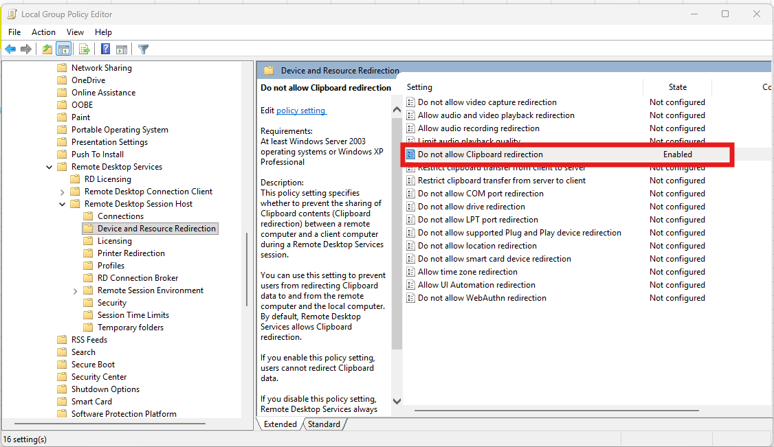Expand the Remote Session Environment node
Image resolution: width=774 pixels, height=447 pixels.
coord(75,291)
